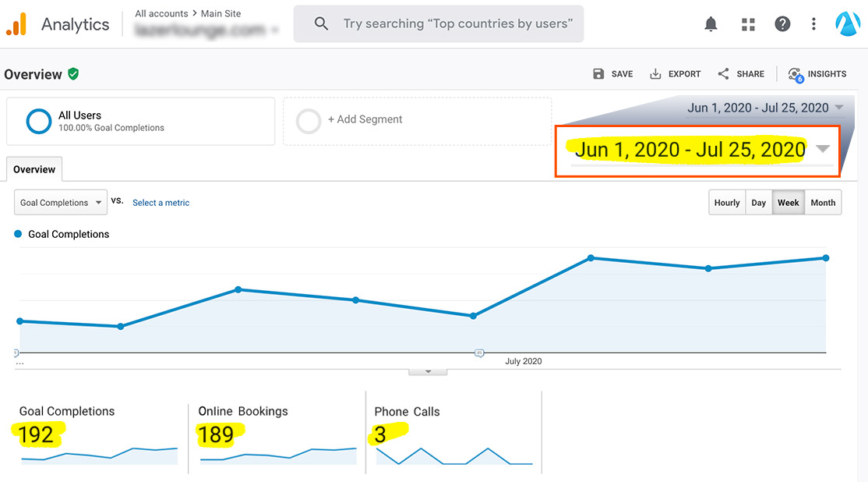Switch chart granularity to Month
868x482 pixels.
pyautogui.click(x=823, y=202)
